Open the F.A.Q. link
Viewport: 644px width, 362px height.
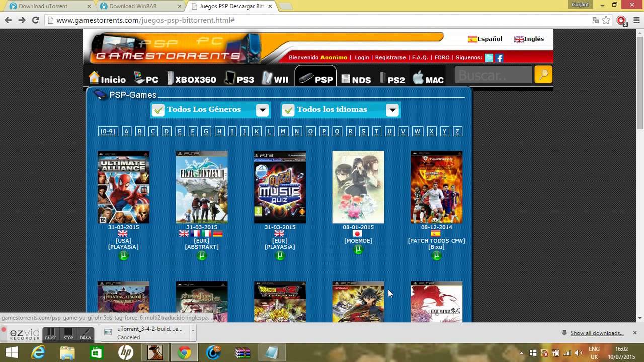point(420,58)
